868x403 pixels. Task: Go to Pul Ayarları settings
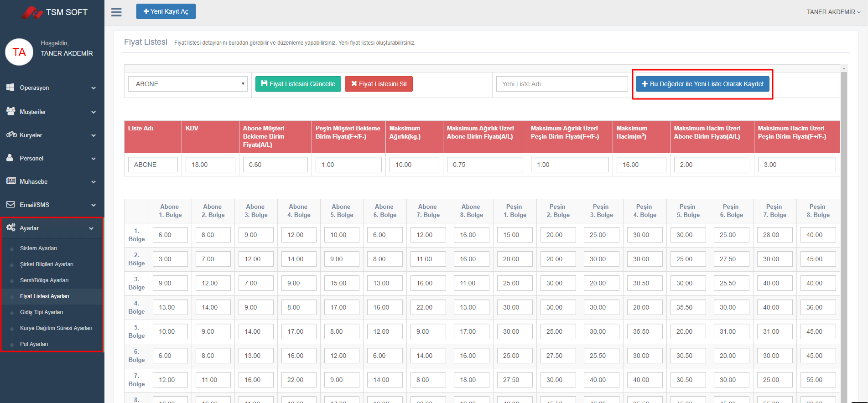click(x=34, y=344)
